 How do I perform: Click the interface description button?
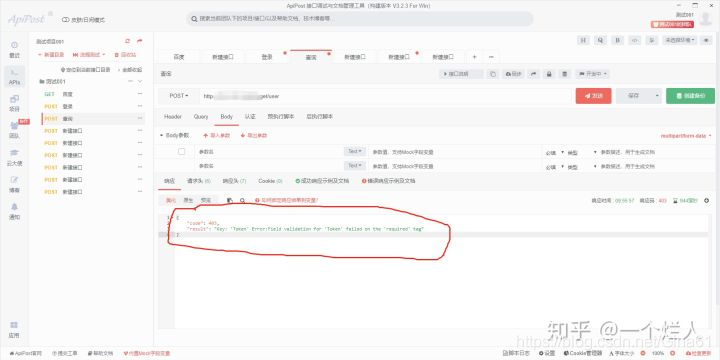click(x=461, y=74)
